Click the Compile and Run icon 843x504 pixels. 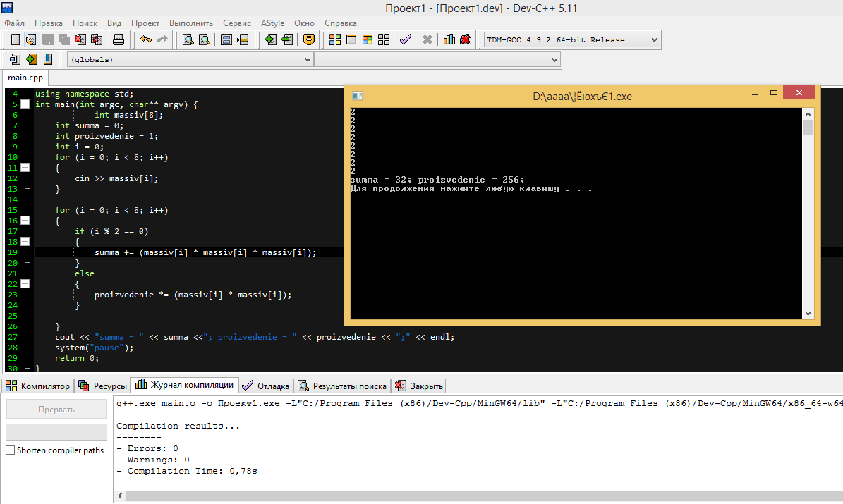point(368,39)
